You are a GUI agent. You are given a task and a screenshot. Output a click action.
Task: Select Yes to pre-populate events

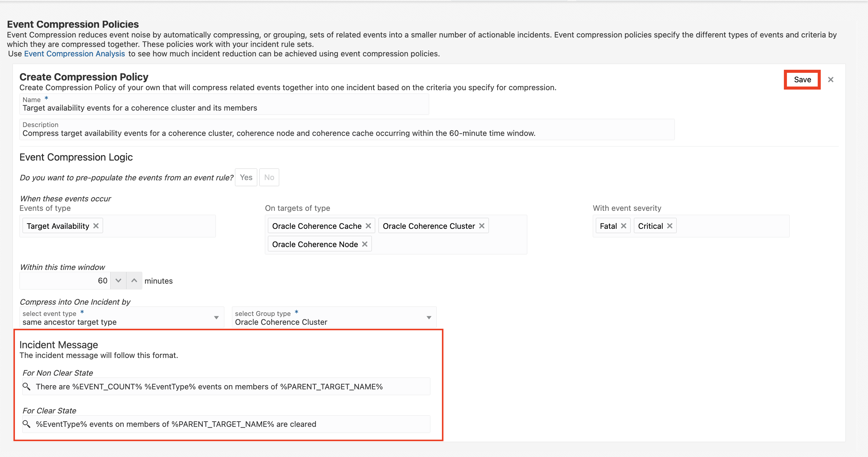pyautogui.click(x=246, y=177)
